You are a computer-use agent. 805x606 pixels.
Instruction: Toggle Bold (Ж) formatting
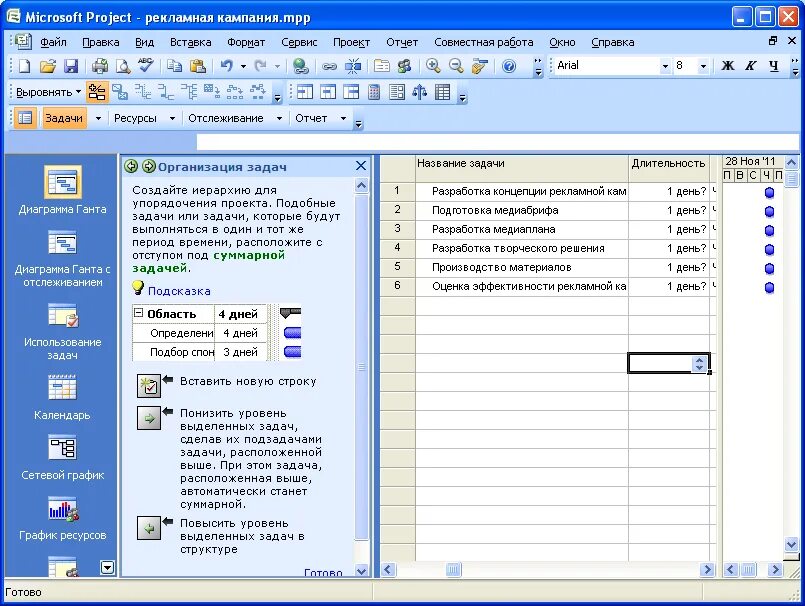[x=727, y=66]
